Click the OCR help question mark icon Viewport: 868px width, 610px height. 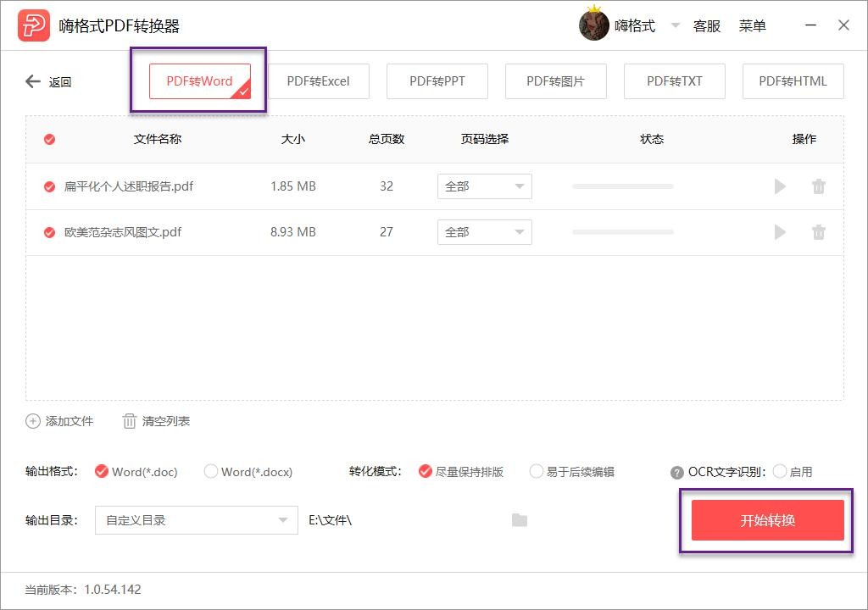click(x=676, y=473)
